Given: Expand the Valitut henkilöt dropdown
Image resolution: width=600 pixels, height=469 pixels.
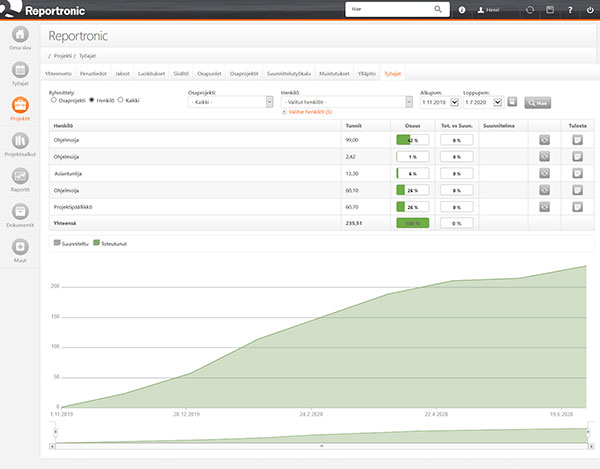Looking at the screenshot, I should point(347,101).
